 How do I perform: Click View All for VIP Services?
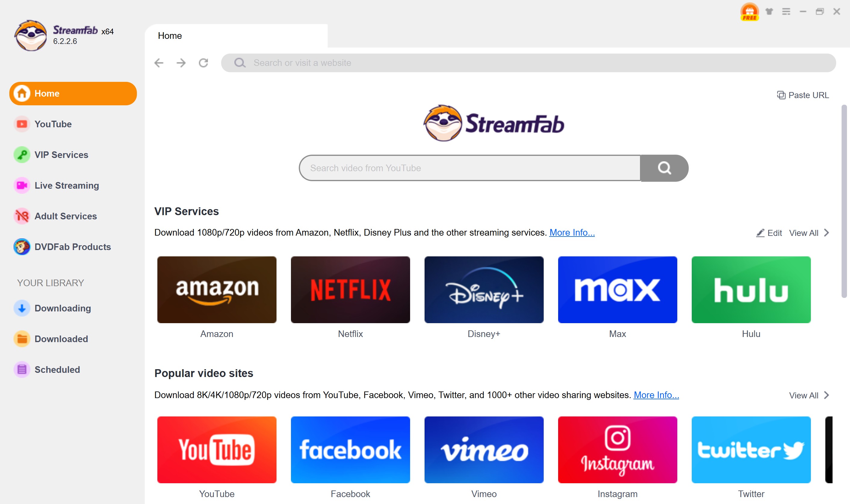tap(803, 233)
